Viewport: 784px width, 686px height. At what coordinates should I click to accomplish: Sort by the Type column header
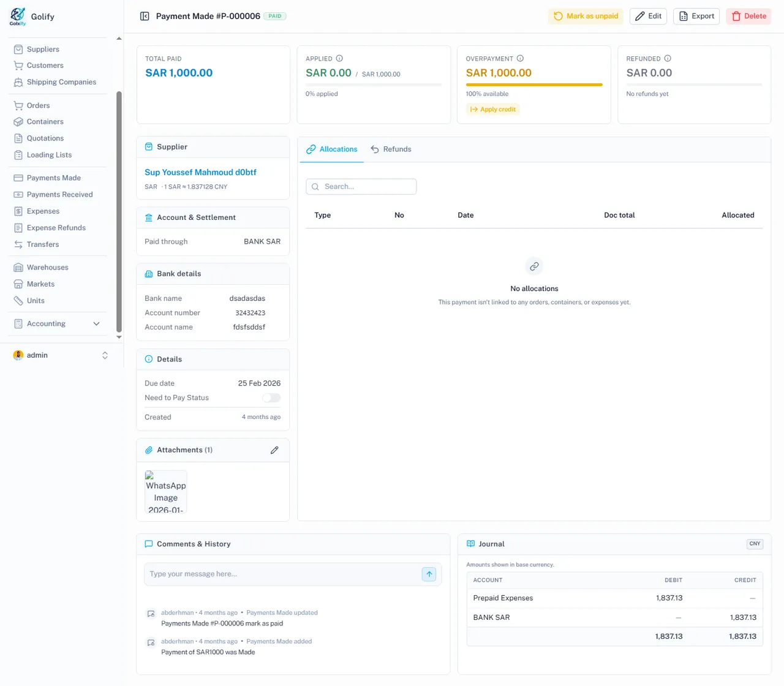(x=322, y=216)
